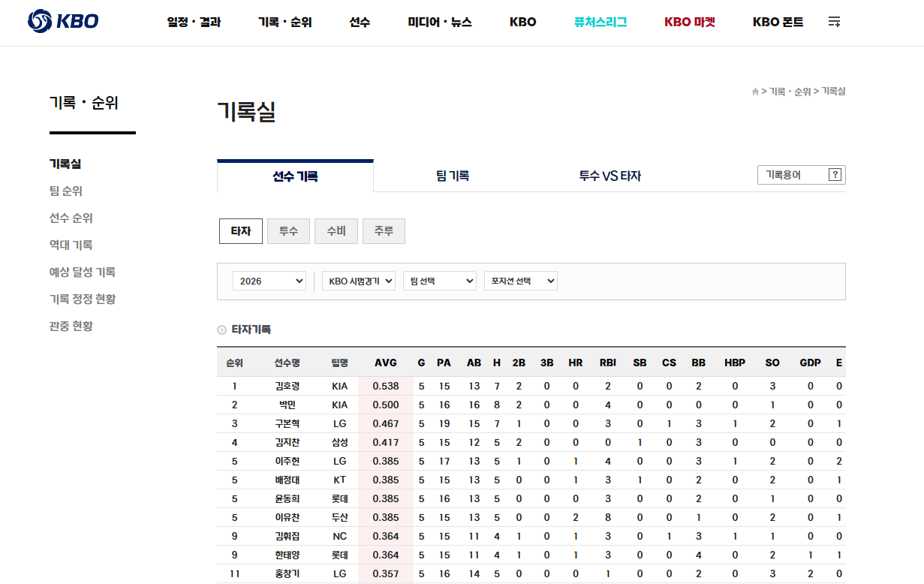This screenshot has height=584, width=924.
Task: Select the 선수 기록 tab
Action: tap(295, 176)
